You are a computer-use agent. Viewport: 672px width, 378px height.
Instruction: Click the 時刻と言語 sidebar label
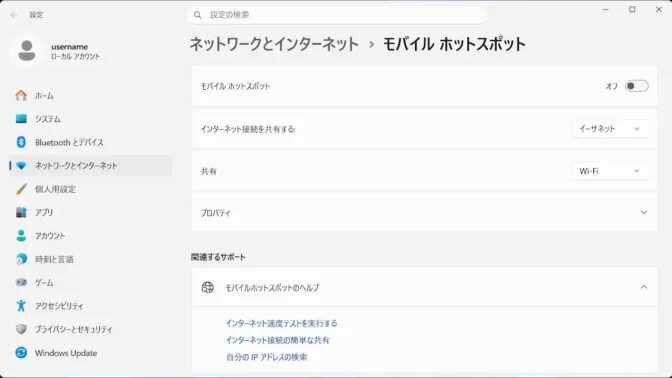click(x=54, y=259)
